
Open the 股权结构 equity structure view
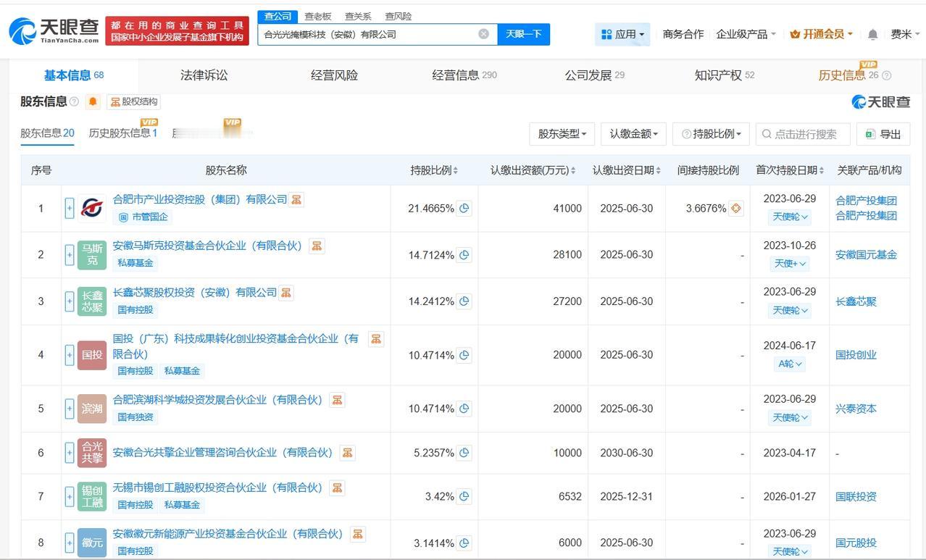click(x=135, y=101)
